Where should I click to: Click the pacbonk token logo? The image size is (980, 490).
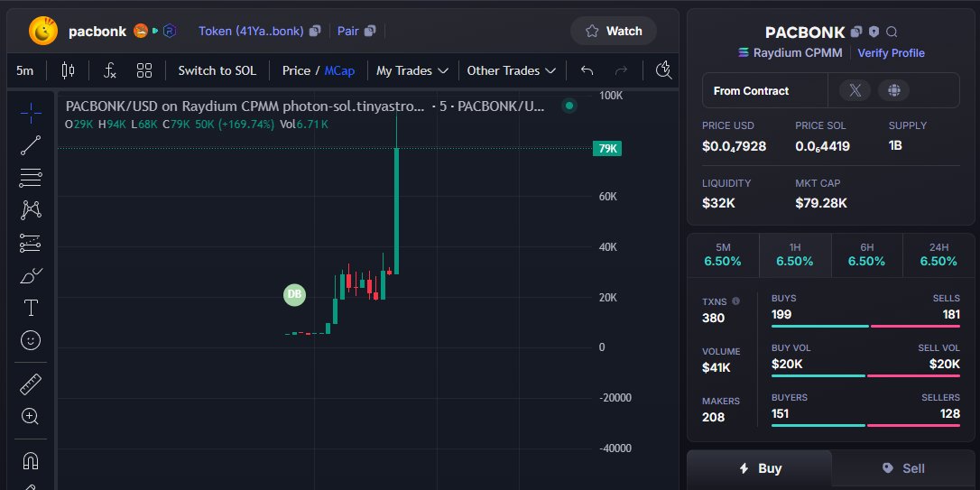(43, 31)
